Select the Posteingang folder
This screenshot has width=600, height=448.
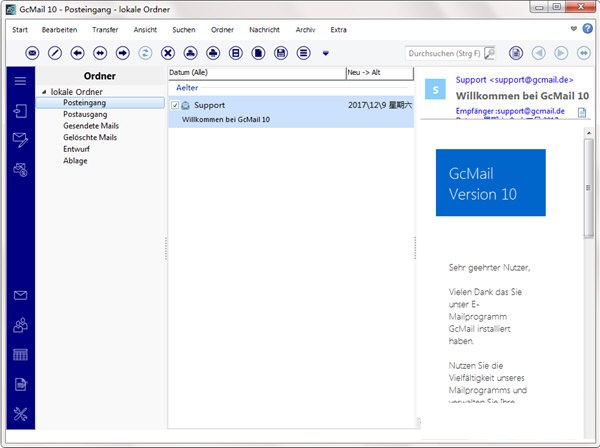(100, 103)
